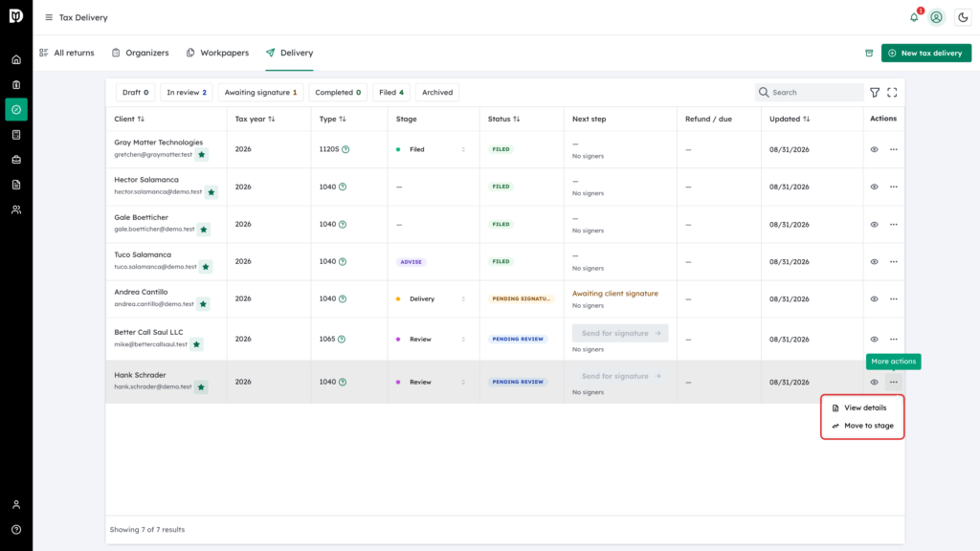The width and height of the screenshot is (980, 551).
Task: Filter by In review status
Action: tap(187, 93)
